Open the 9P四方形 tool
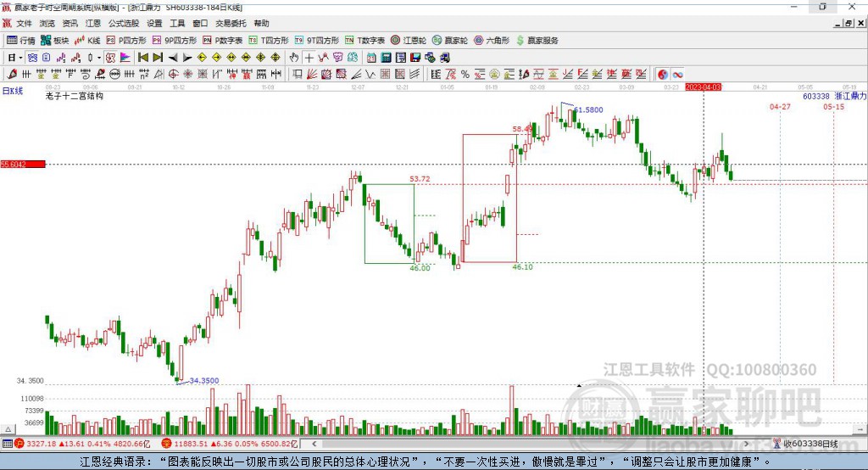Screen dimensions: 868x470 pos(175,41)
